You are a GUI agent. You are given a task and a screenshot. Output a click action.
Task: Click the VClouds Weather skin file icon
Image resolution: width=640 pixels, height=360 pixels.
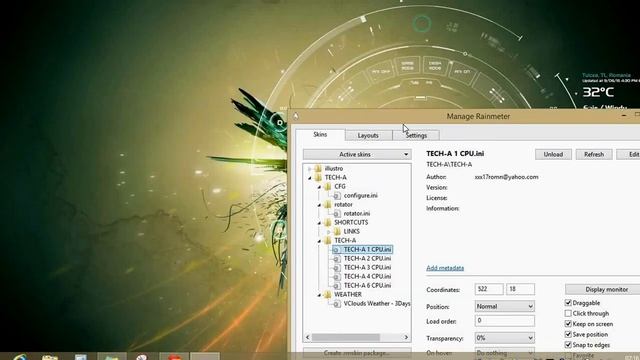coord(337,304)
